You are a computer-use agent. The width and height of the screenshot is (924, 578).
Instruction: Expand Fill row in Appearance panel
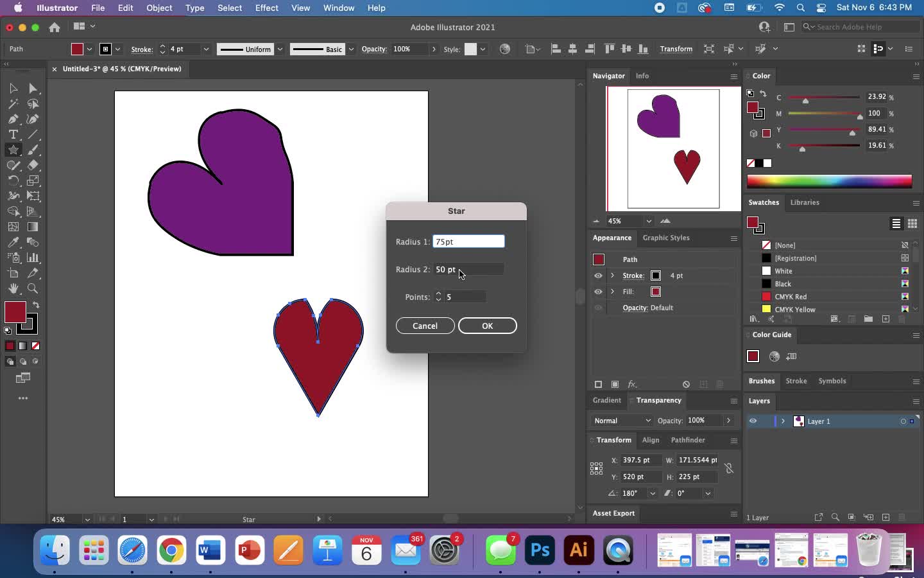tap(612, 292)
